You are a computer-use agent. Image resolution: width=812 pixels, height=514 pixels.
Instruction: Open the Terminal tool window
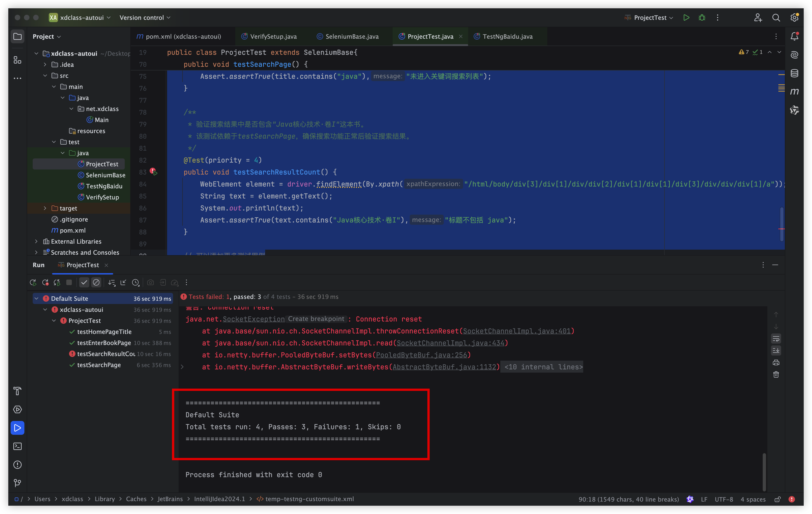[17, 446]
